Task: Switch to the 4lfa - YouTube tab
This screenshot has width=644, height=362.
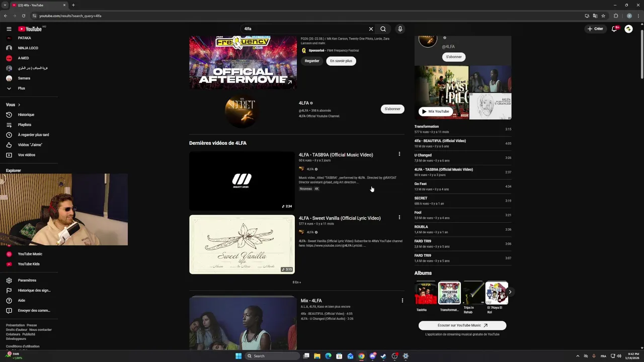Action: [x=39, y=5]
